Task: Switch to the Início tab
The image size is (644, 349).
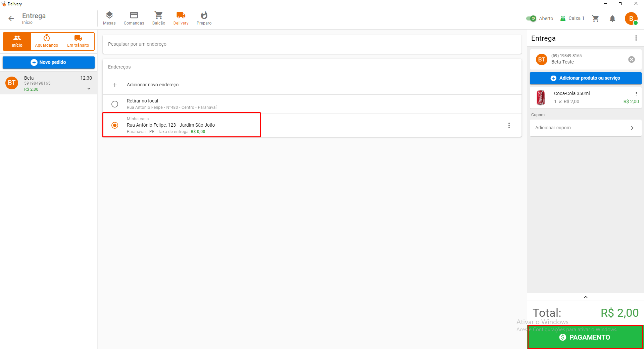Action: point(17,41)
